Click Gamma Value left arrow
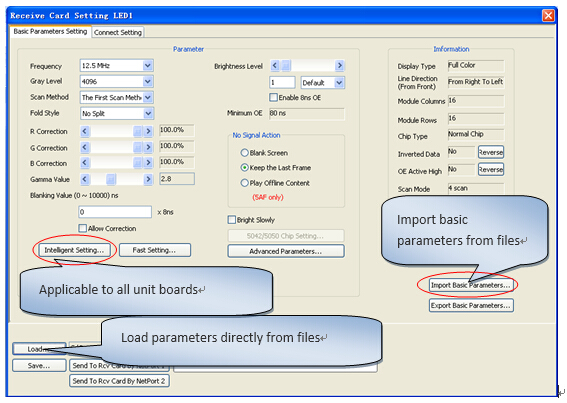Viewport: 567px width, 403px height. [x=85, y=179]
